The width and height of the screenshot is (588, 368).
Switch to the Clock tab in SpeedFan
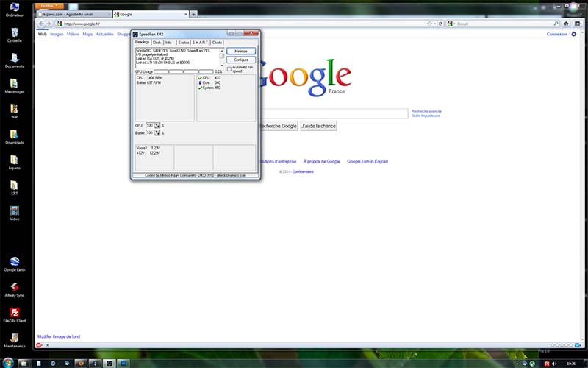tap(157, 43)
